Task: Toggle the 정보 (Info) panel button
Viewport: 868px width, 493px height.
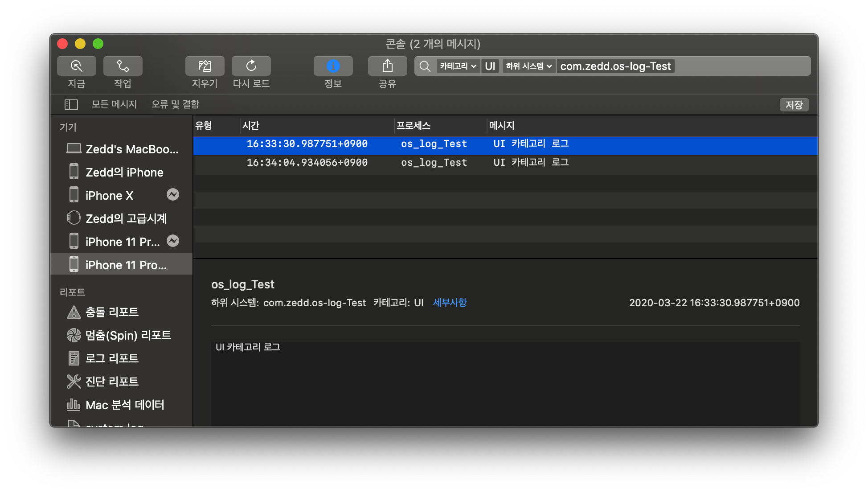Action: coord(333,66)
